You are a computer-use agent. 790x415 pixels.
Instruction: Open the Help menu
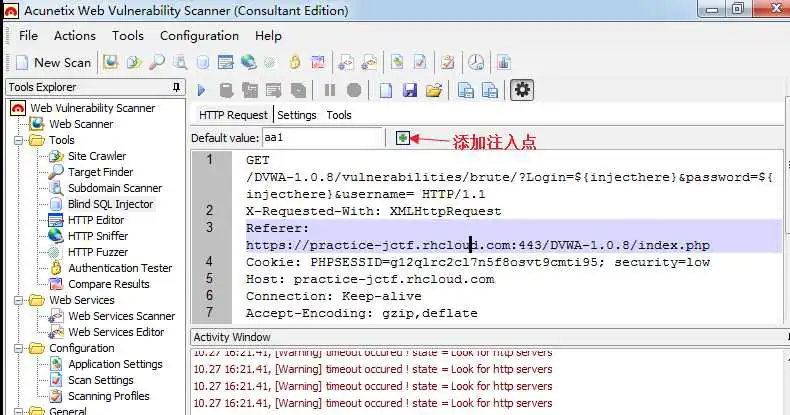pyautogui.click(x=268, y=36)
